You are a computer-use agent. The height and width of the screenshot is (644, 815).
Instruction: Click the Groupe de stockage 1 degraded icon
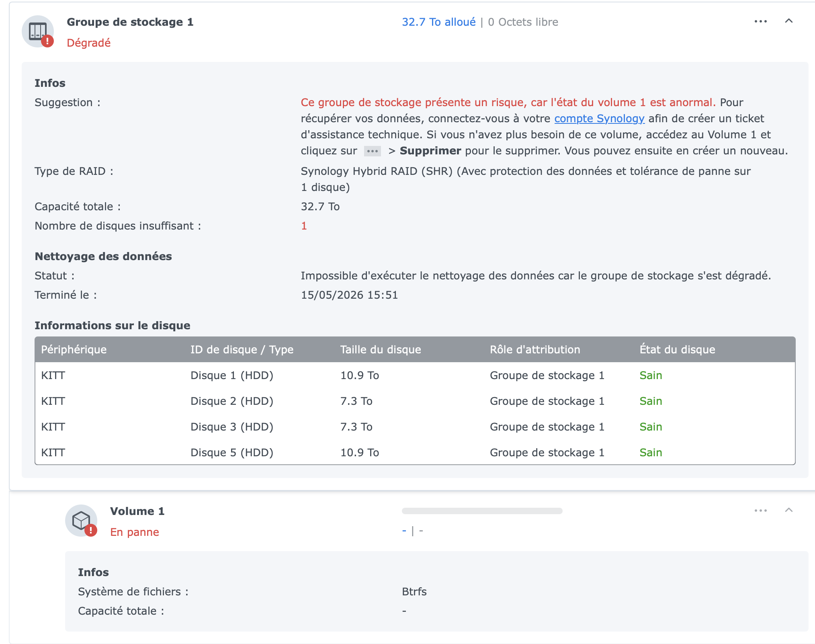(x=38, y=31)
